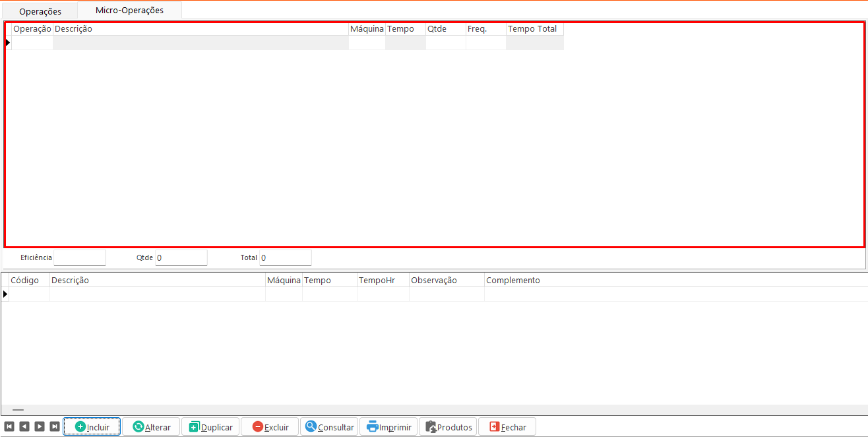Click the Incluir button

92,426
